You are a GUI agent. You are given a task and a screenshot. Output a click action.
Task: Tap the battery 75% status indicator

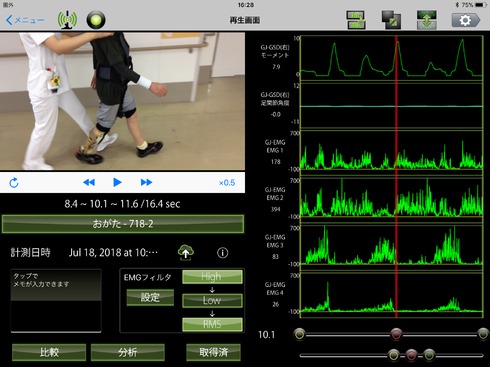475,5
